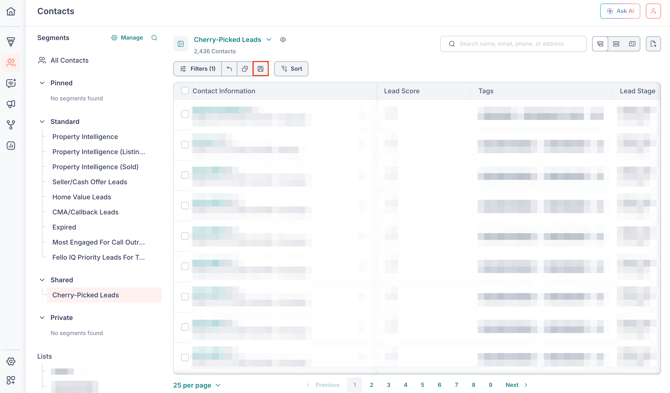Click the search name, email, phone field

[513, 44]
